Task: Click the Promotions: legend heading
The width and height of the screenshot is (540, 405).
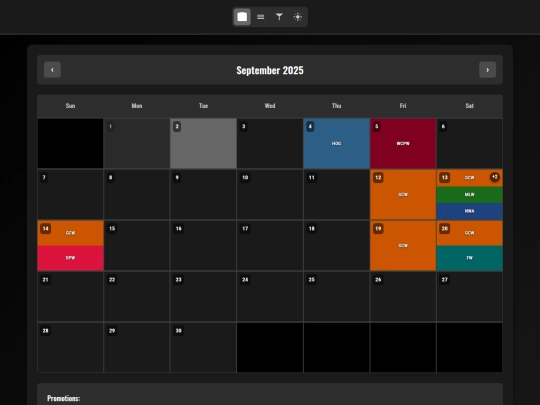Action: [64, 398]
